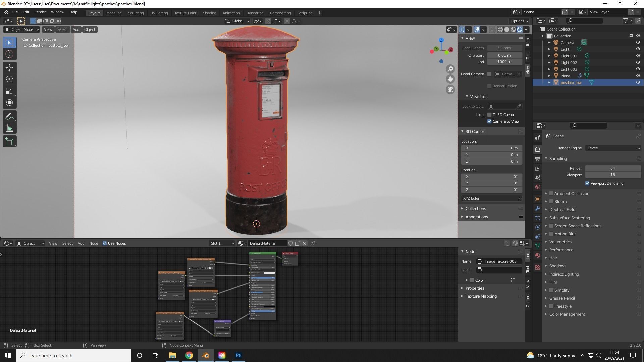644x362 pixels.
Task: Open the XYZ Euler rotation mode dropdown
Action: point(492,198)
